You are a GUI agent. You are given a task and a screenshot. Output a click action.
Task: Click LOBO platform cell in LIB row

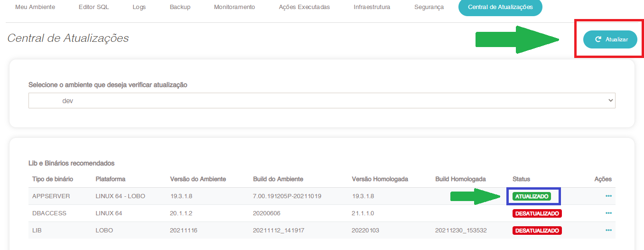(104, 231)
